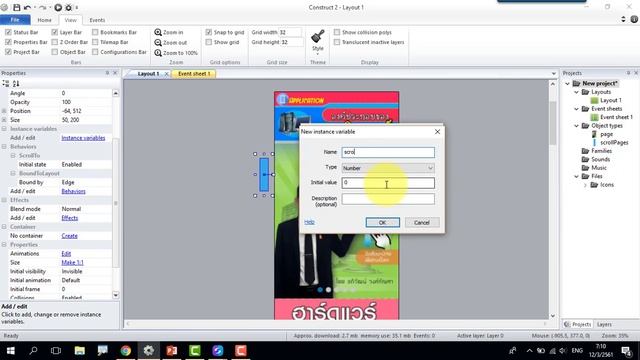The image size is (640, 360).
Task: Click the volume icon in system tray
Action: pos(563,351)
